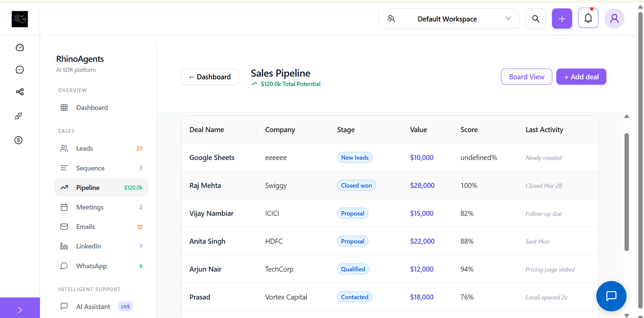The height and width of the screenshot is (318, 644).
Task: Click the Dashboard grid icon in sidebar
Action: point(64,108)
